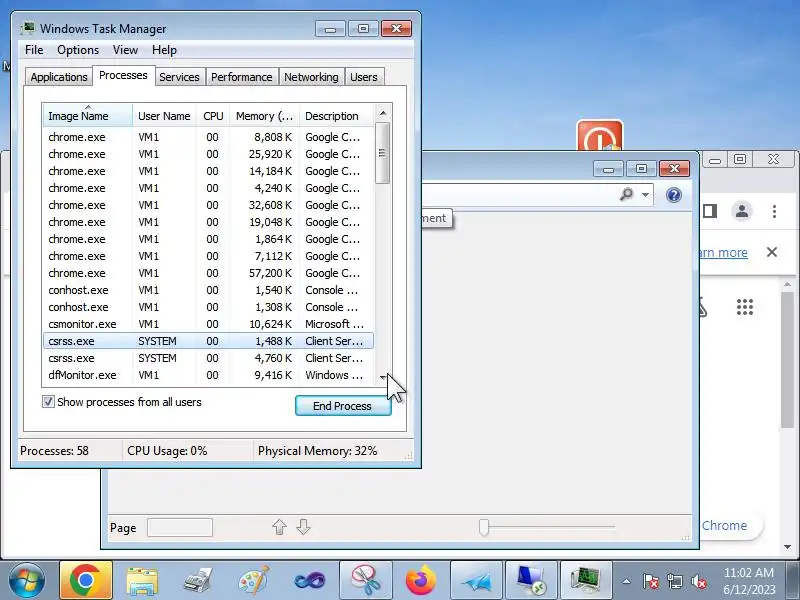
Task: Click Chrome page scrollbar down arrow
Action: coord(788,546)
